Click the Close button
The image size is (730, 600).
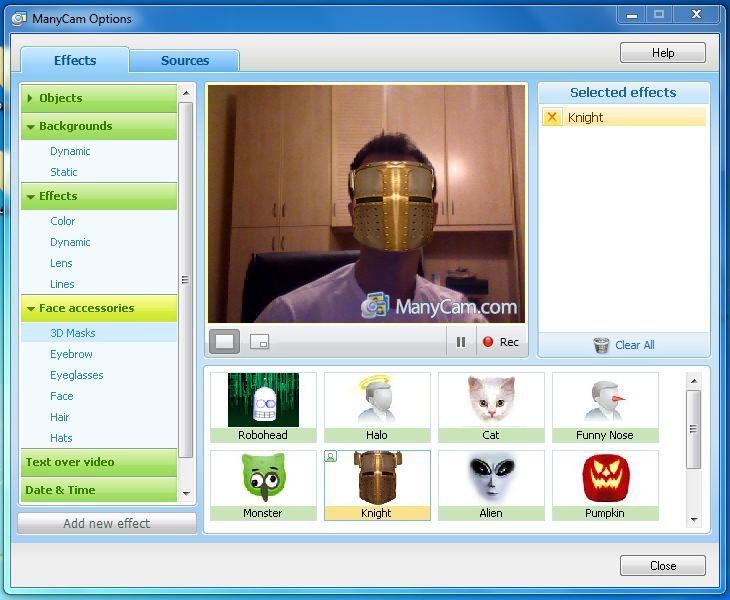point(663,566)
